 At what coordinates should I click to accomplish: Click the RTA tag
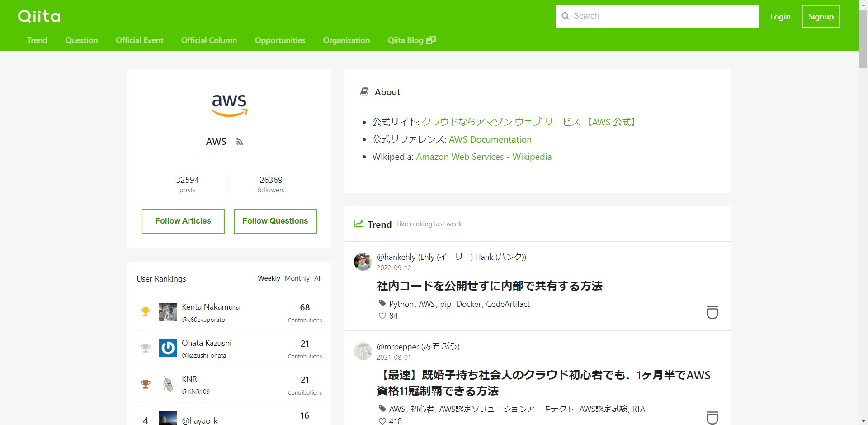[638, 409]
